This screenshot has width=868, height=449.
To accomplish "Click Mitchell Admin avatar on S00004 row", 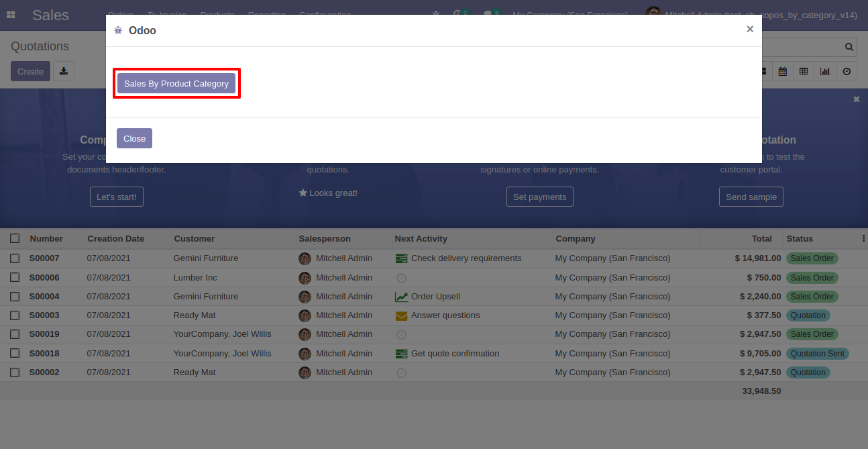I will (x=305, y=297).
